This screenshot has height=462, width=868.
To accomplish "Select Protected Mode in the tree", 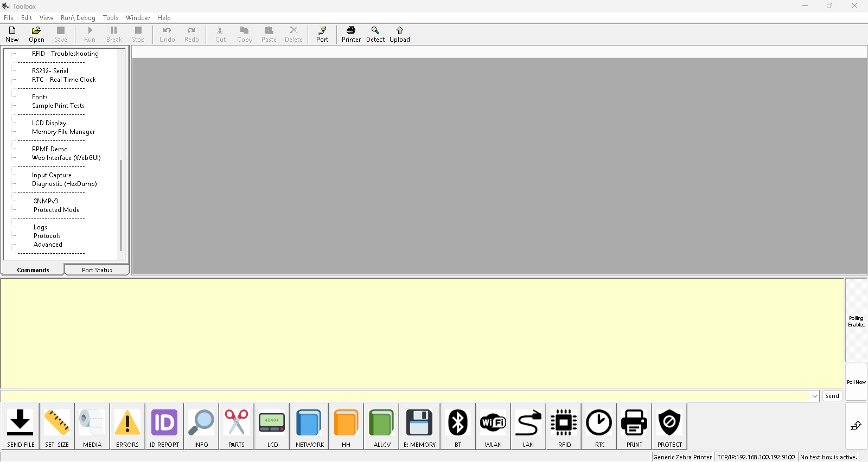I will pyautogui.click(x=56, y=210).
